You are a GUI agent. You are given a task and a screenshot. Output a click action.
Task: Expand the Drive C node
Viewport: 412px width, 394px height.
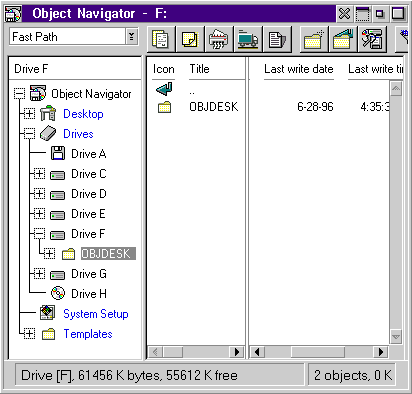click(x=39, y=173)
